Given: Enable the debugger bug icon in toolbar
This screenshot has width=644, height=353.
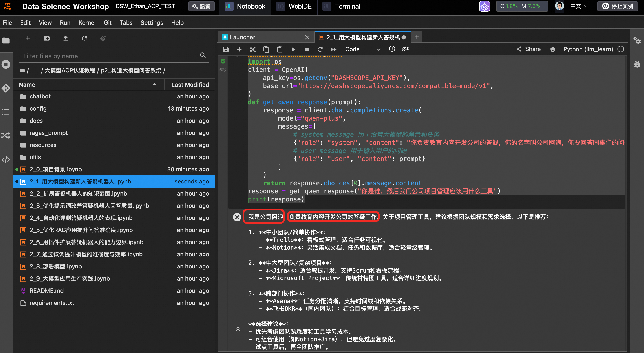Looking at the screenshot, I should (553, 49).
